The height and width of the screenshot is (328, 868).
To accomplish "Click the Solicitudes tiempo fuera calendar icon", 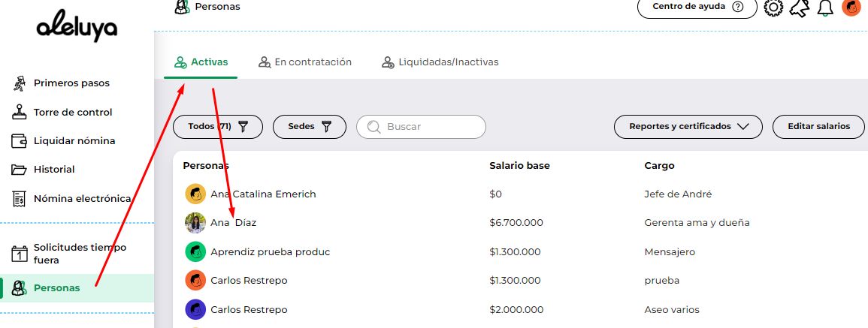I will [x=20, y=254].
